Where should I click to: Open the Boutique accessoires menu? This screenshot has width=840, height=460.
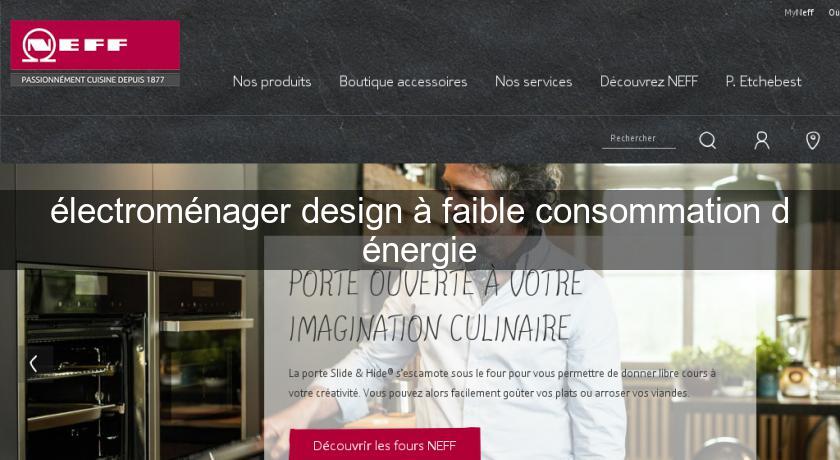pyautogui.click(x=403, y=81)
